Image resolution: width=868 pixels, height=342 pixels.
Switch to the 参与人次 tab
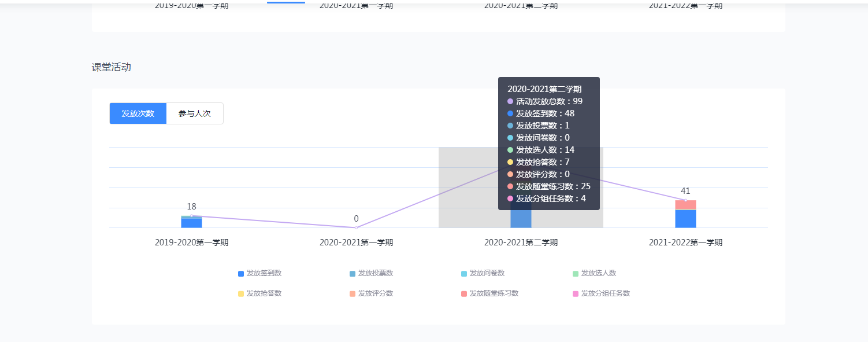point(195,113)
